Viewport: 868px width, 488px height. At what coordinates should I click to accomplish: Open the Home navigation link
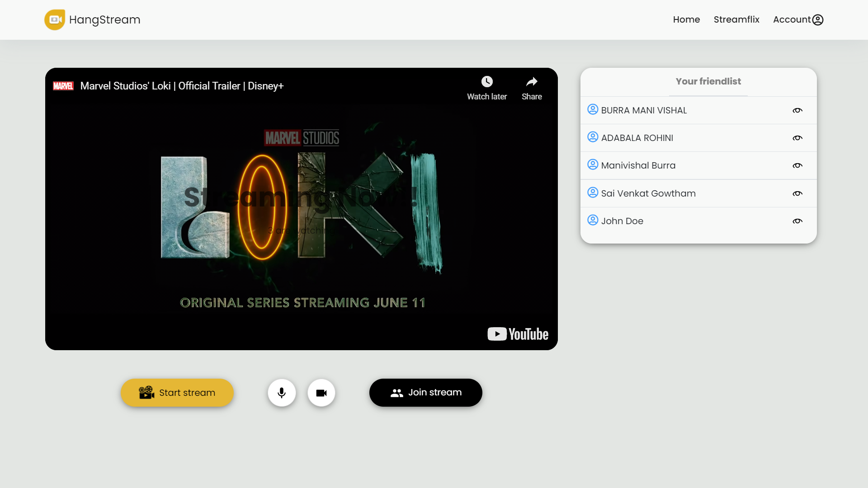pos(686,20)
